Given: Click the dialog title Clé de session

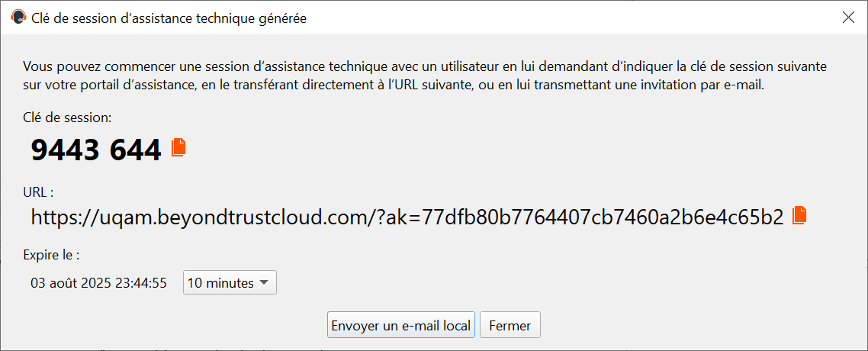Looking at the screenshot, I should pyautogui.click(x=169, y=18).
